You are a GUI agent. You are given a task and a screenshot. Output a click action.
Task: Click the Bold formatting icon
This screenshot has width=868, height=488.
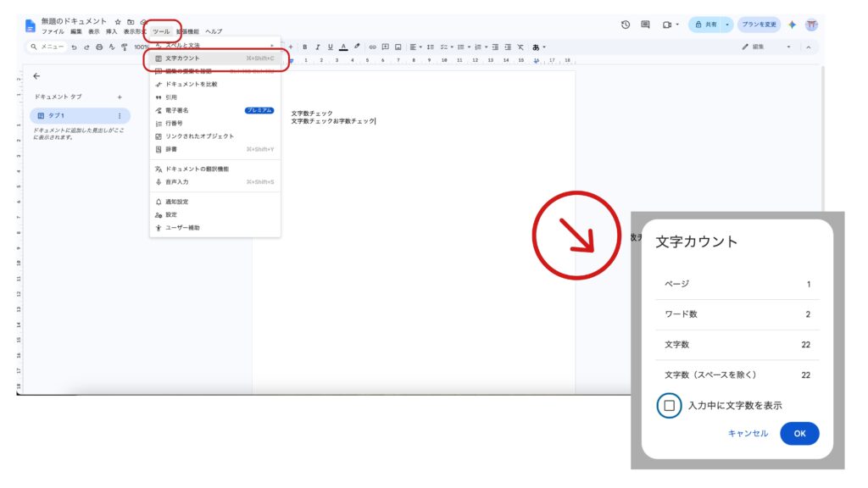[x=305, y=47]
